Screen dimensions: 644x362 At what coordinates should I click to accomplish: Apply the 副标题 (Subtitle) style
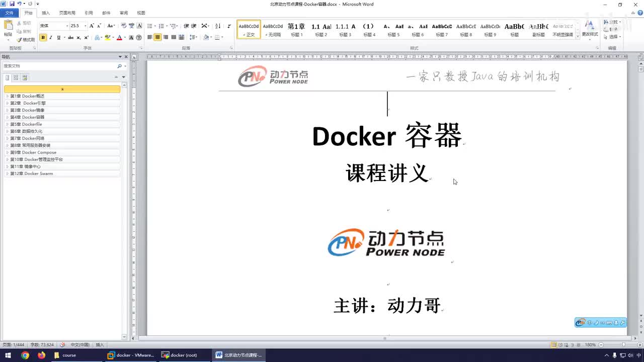[538, 30]
